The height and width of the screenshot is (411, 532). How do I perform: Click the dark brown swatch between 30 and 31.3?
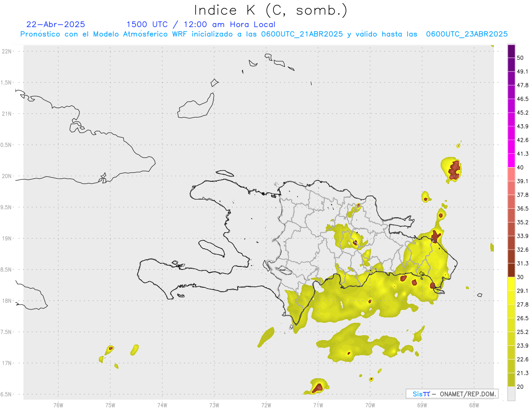(x=511, y=270)
